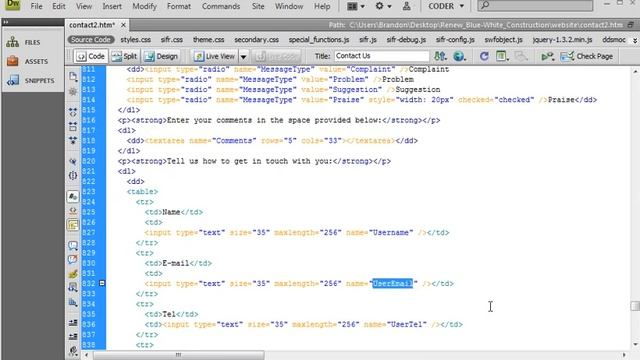640x360 pixels.
Task: Open the styles.css related file
Action: click(x=136, y=40)
